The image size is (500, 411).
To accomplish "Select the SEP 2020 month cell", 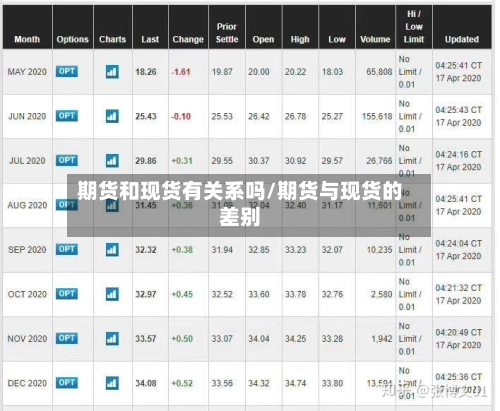I will tap(27, 250).
